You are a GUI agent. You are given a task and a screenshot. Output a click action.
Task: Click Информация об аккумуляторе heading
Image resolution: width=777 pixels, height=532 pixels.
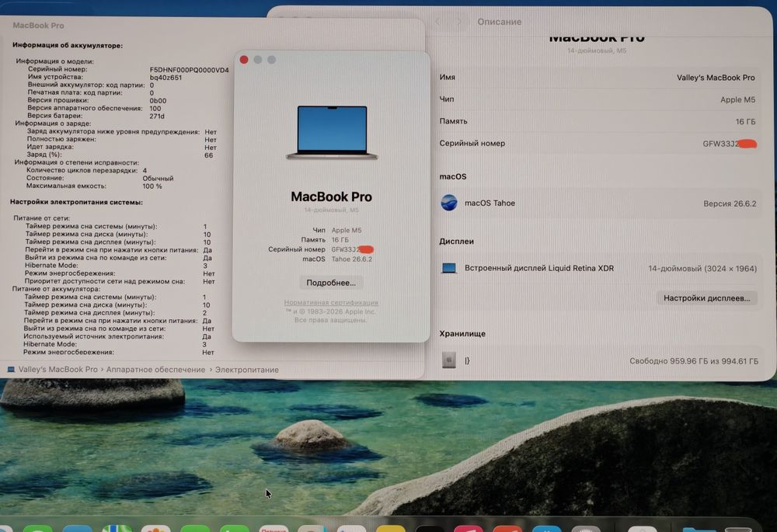click(x=68, y=45)
